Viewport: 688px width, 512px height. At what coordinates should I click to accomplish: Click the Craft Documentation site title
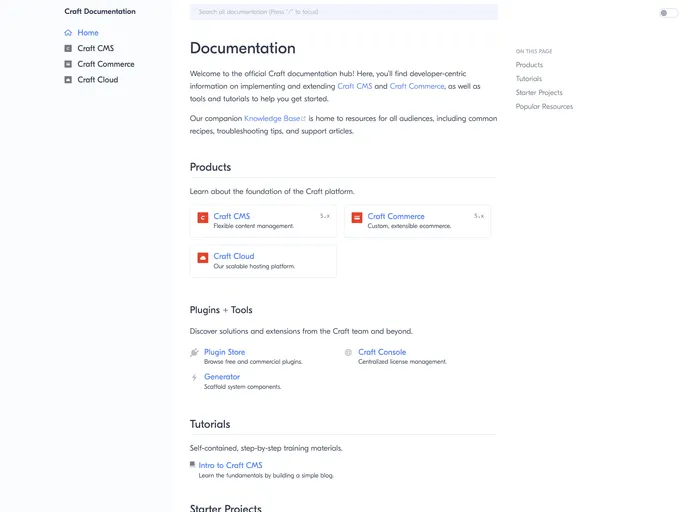point(100,11)
